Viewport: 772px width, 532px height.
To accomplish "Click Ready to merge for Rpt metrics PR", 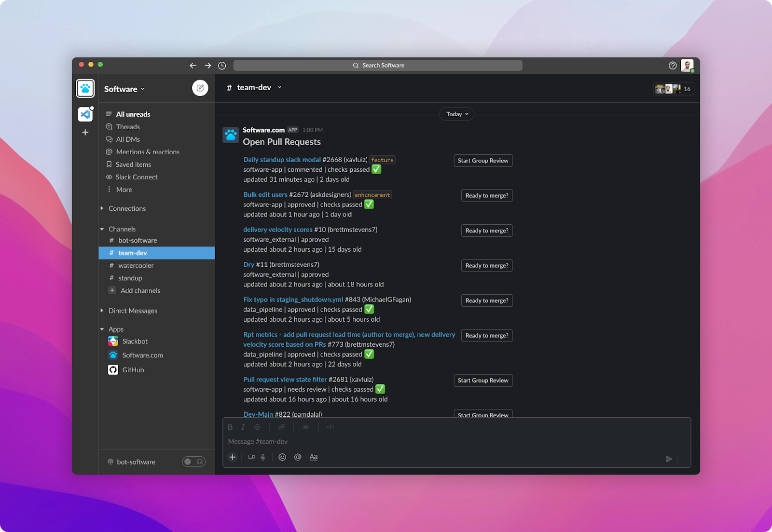I will click(x=487, y=336).
